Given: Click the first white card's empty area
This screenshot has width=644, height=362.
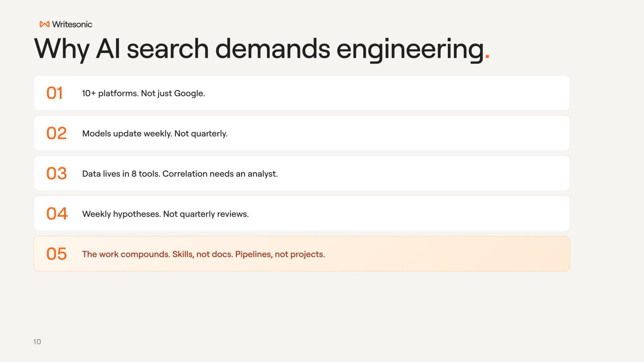Looking at the screenshot, I should (386, 93).
